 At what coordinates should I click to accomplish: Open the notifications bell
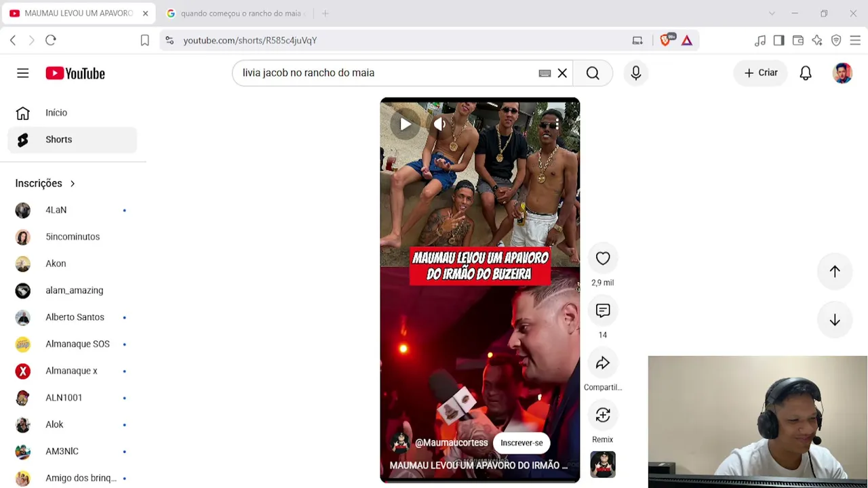[x=806, y=73]
